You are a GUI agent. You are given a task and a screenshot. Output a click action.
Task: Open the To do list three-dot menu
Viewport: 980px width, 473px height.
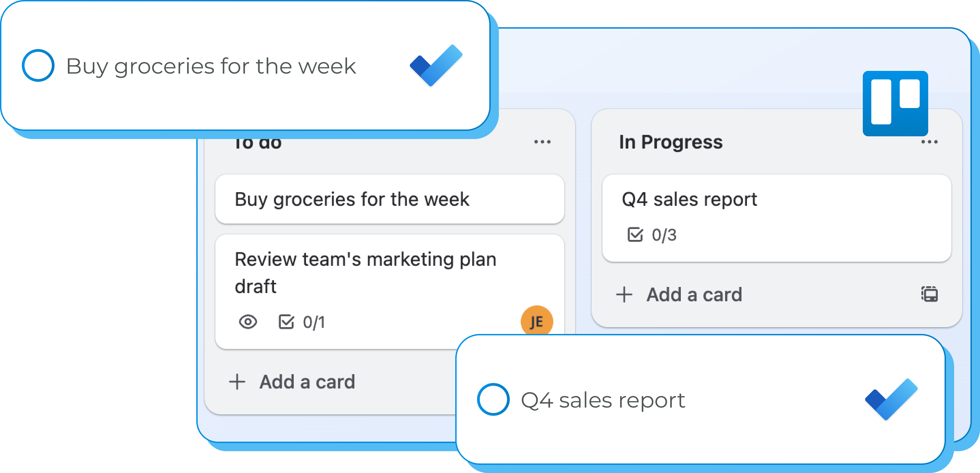(542, 142)
